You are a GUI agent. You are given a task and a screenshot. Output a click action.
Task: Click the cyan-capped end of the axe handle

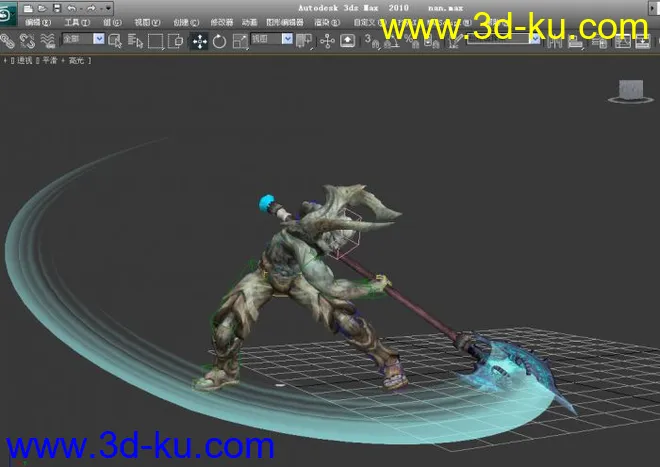266,203
